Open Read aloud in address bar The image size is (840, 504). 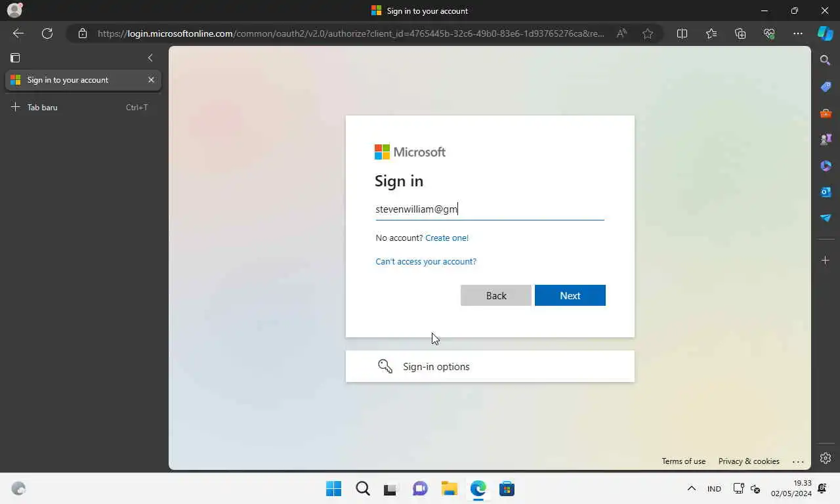click(621, 33)
